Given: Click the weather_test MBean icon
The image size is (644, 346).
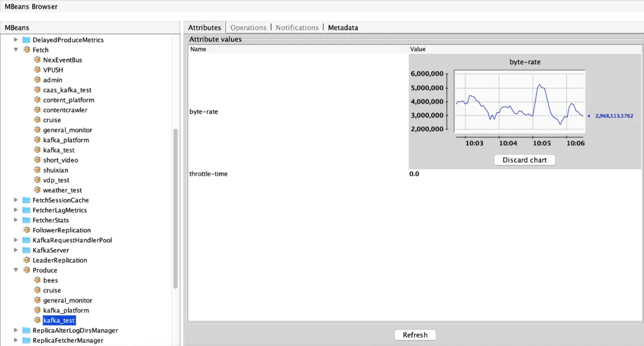Looking at the screenshot, I should point(37,190).
